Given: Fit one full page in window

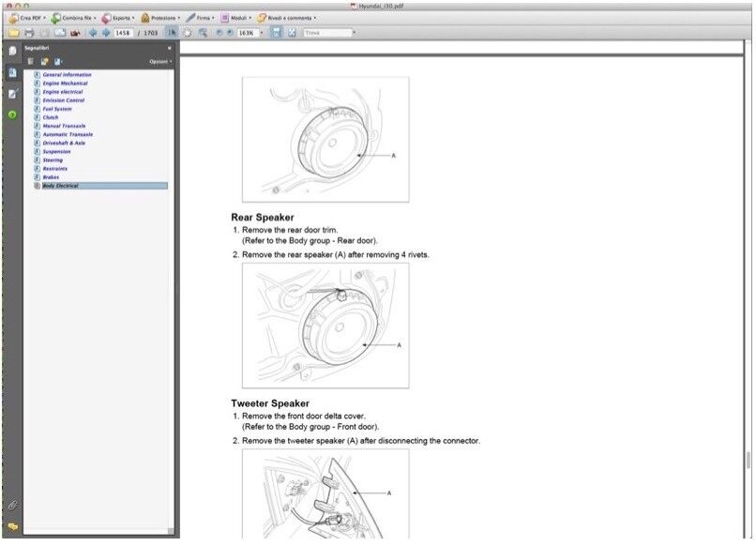Looking at the screenshot, I should point(292,33).
